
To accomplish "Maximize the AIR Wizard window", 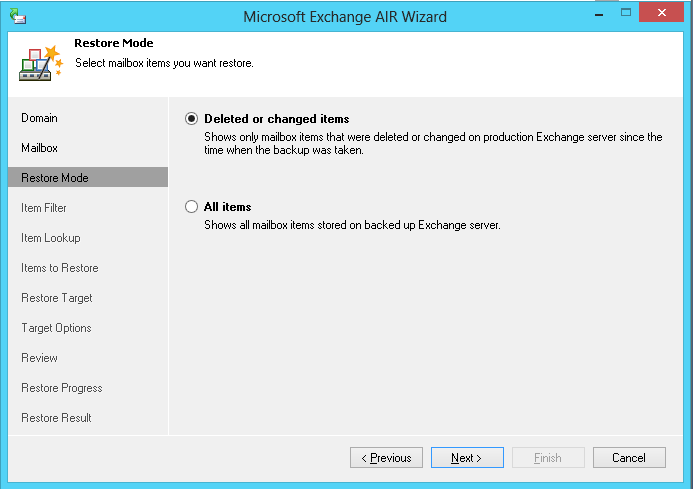I will (626, 12).
